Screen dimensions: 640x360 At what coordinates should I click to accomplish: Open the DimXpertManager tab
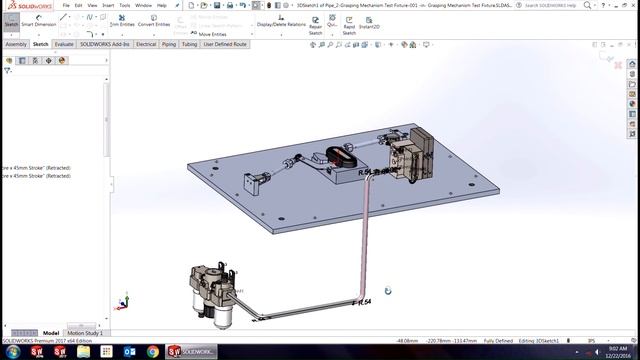pos(49,60)
